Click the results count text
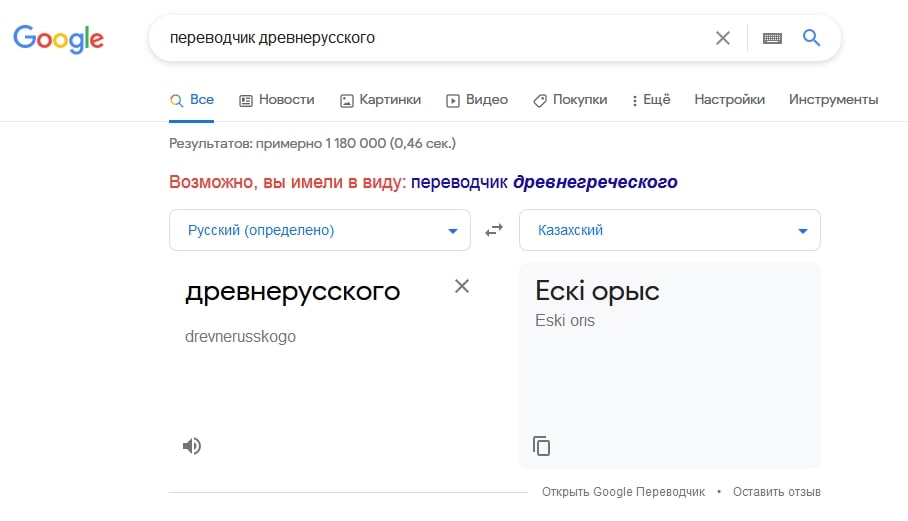Screen dimensions: 908x521 pyautogui.click(x=312, y=143)
